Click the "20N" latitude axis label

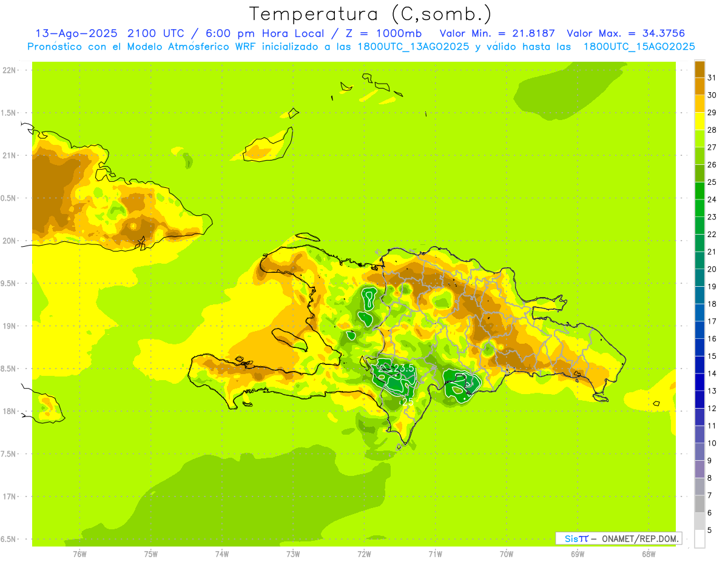[x=10, y=241]
